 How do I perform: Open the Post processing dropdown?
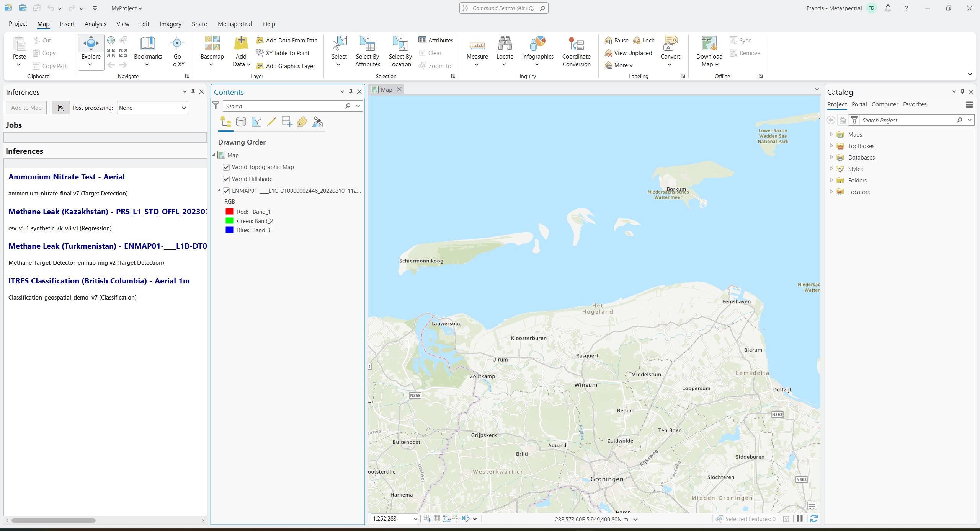(x=152, y=108)
